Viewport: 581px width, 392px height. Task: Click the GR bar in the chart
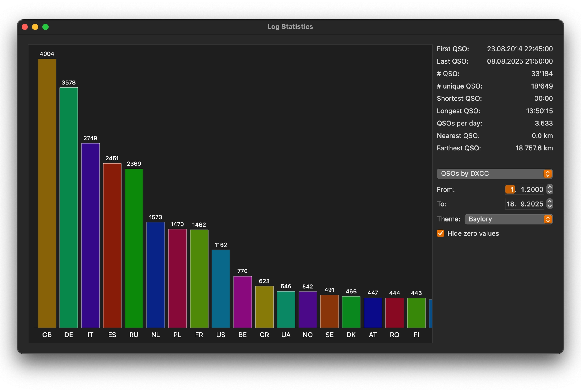coord(264,307)
